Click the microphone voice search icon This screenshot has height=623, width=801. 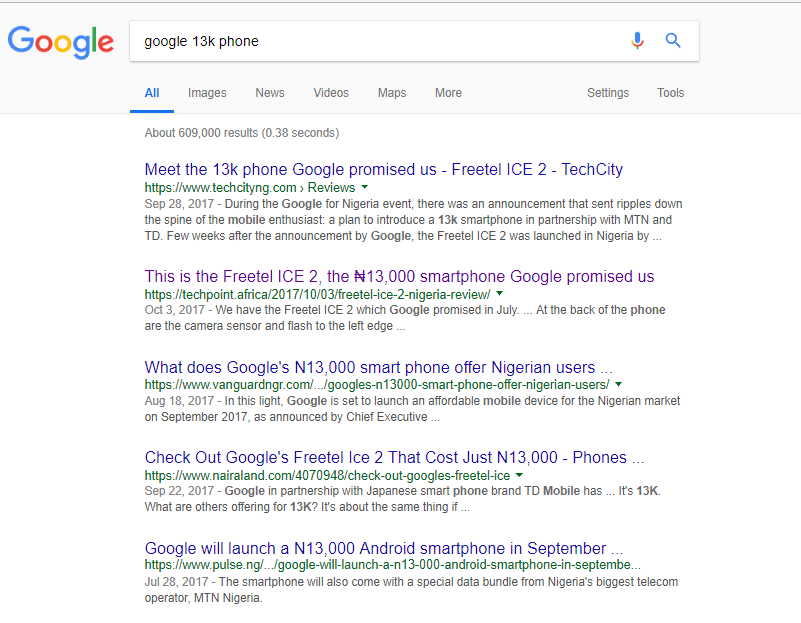point(637,41)
